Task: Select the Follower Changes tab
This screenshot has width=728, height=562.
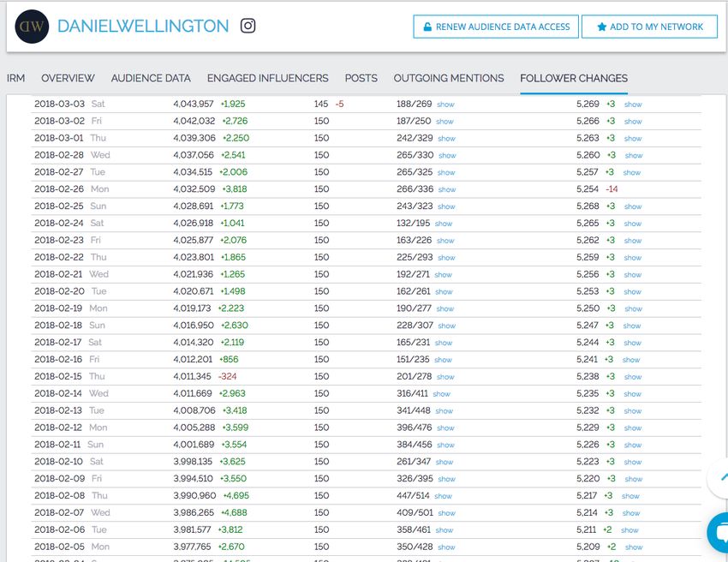Action: [574, 78]
